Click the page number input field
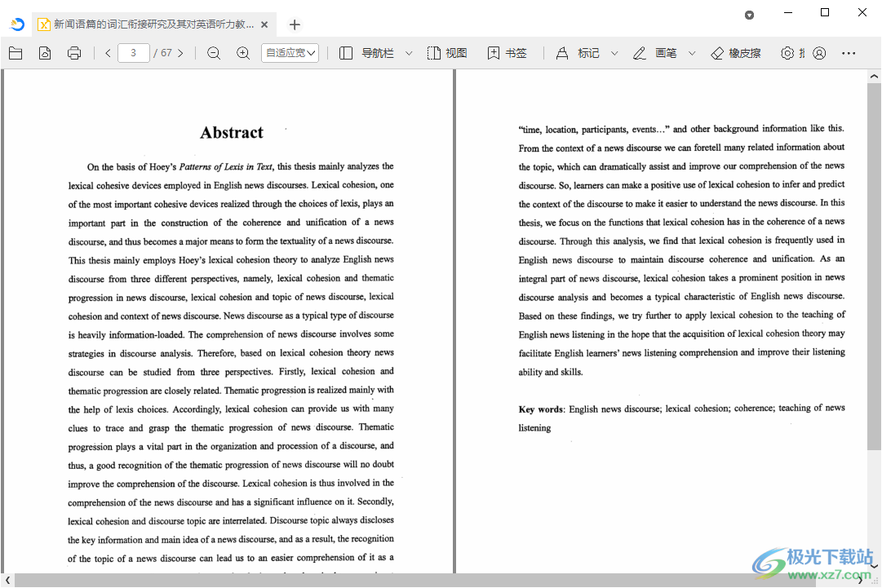This screenshot has width=882, height=588. coord(133,53)
